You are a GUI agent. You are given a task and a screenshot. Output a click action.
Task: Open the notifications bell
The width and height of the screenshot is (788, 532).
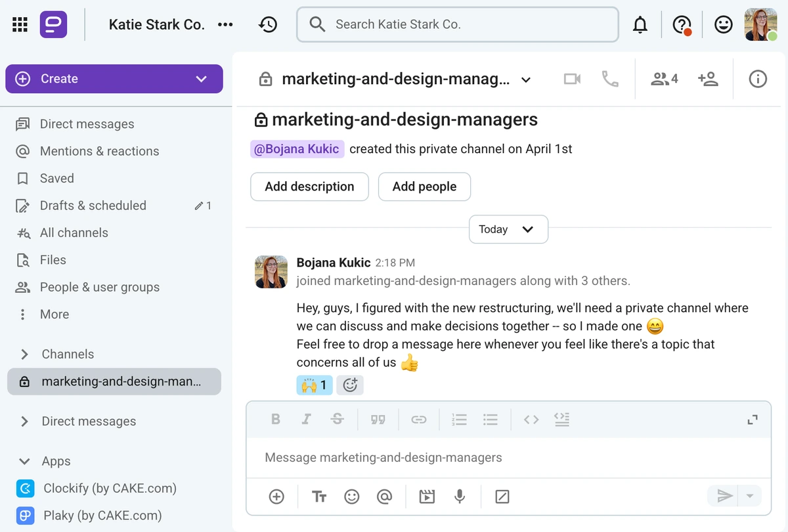click(640, 25)
